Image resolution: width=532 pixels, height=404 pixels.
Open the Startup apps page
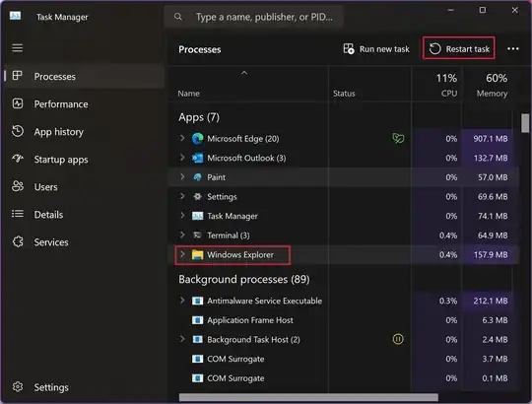tap(84, 160)
